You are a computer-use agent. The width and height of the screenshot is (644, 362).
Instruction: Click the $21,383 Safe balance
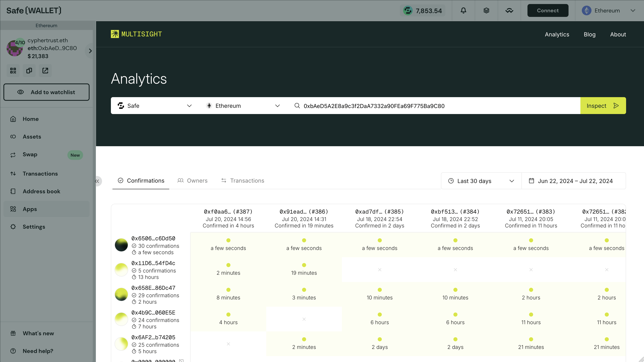(x=38, y=56)
